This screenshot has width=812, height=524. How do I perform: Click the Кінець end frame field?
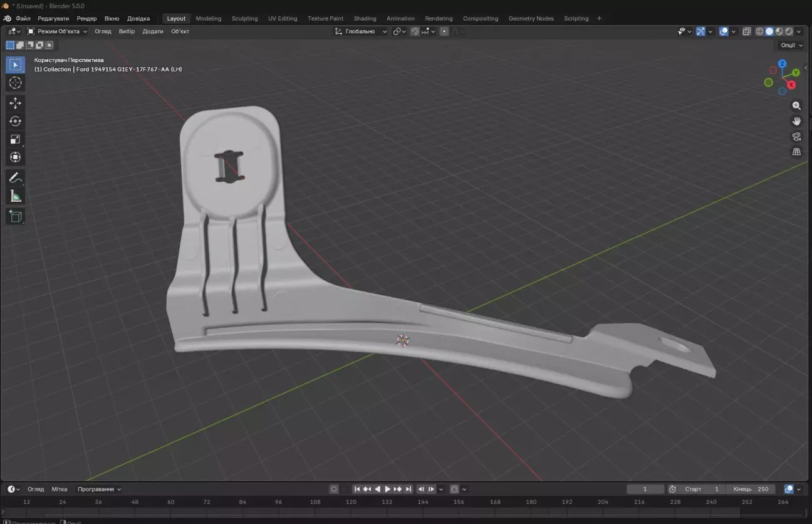click(x=752, y=489)
